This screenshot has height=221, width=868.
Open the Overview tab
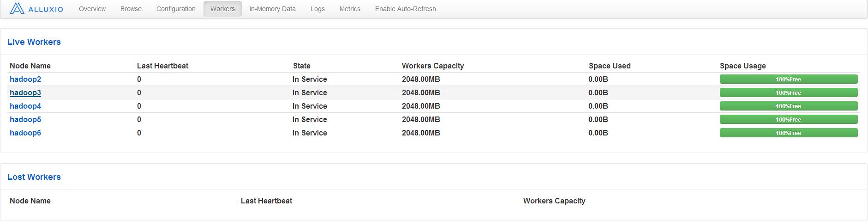[92, 9]
